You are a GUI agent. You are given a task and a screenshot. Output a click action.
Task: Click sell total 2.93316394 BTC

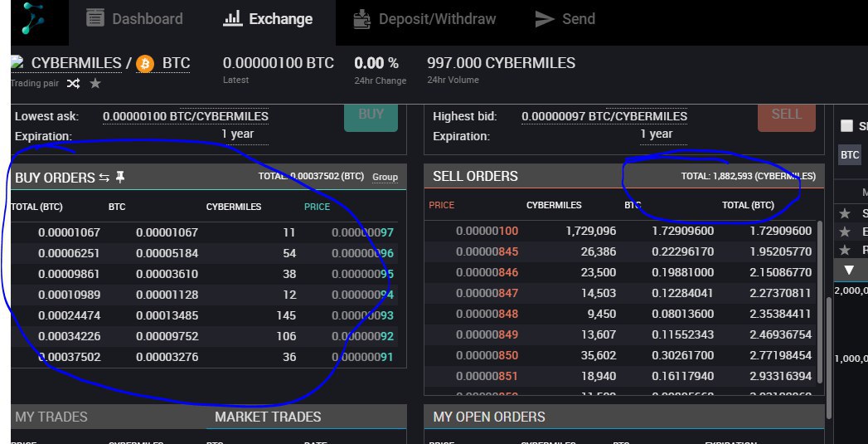(780, 377)
